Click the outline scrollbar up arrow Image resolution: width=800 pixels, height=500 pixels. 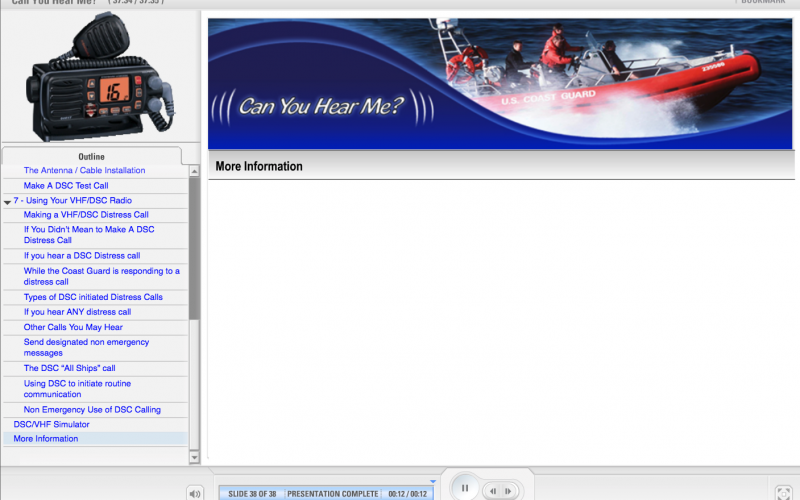pyautogui.click(x=194, y=171)
